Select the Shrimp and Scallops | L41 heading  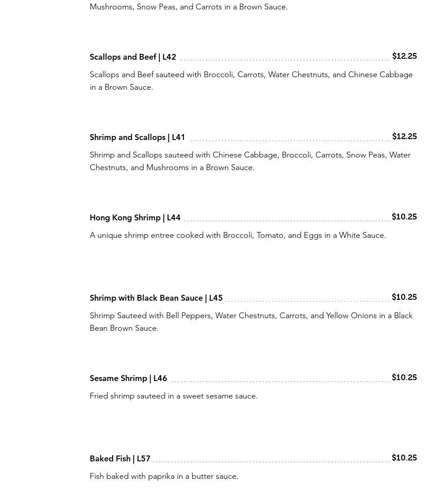pyautogui.click(x=137, y=137)
